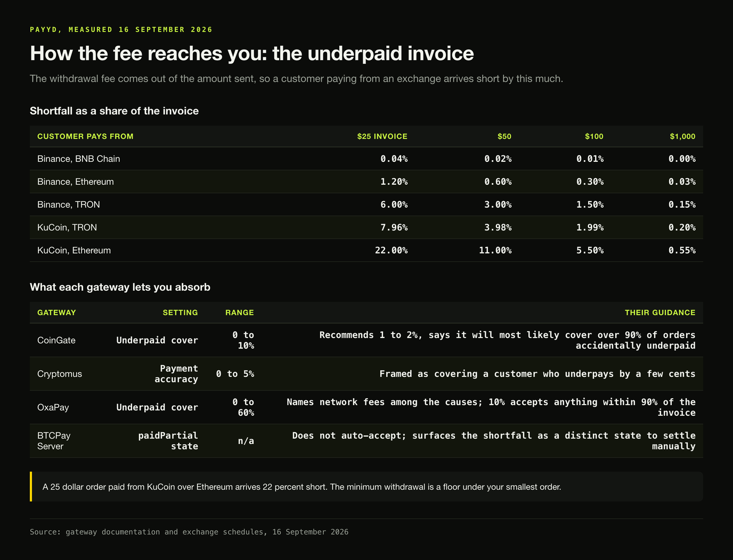Click the 22.00% cell for KuCoin Ethereum
The image size is (733, 560).
coord(391,250)
